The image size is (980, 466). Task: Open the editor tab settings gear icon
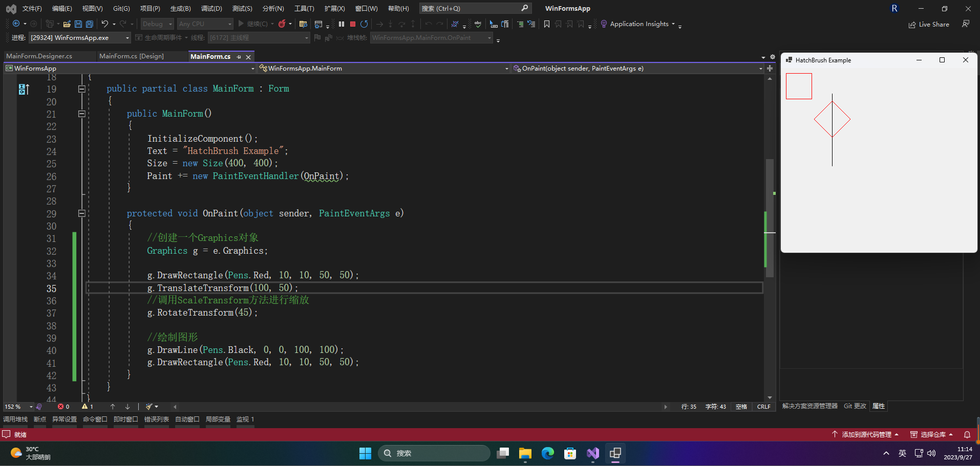[773, 57]
